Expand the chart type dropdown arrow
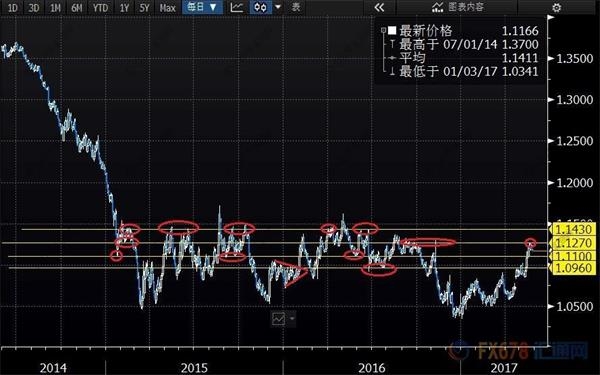The width and height of the screenshot is (600, 375). tap(278, 7)
